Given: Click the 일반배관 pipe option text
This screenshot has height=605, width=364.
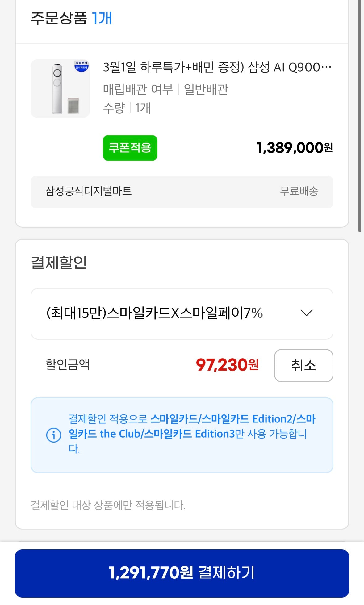Looking at the screenshot, I should pyautogui.click(x=206, y=89).
